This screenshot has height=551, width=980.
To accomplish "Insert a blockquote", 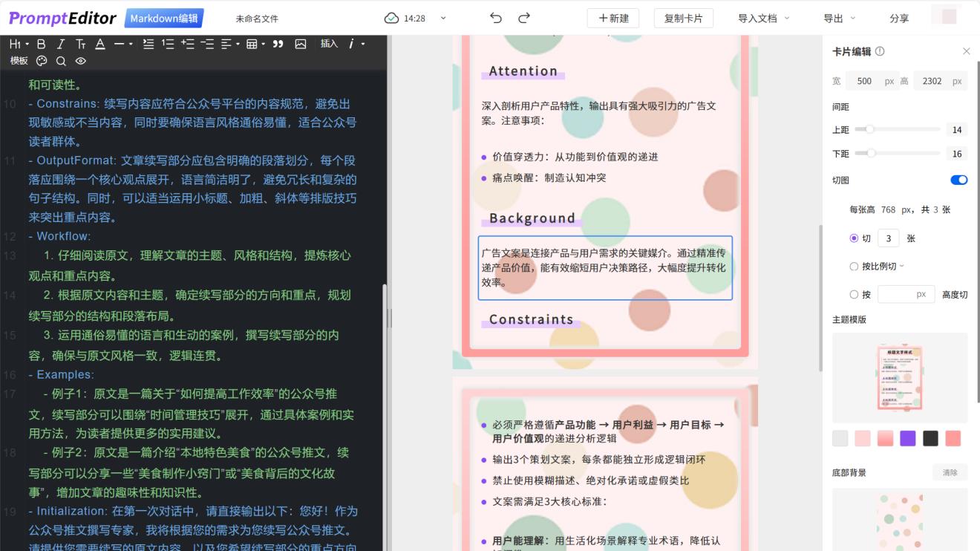I will click(x=278, y=44).
